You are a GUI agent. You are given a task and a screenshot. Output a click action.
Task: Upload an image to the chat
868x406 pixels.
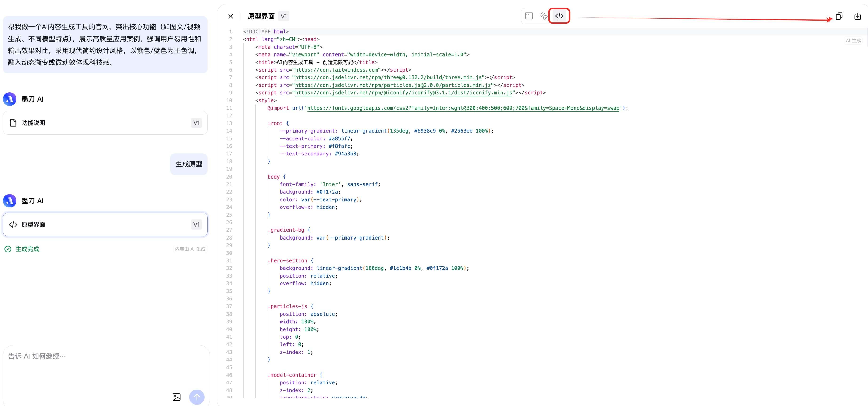pos(176,397)
